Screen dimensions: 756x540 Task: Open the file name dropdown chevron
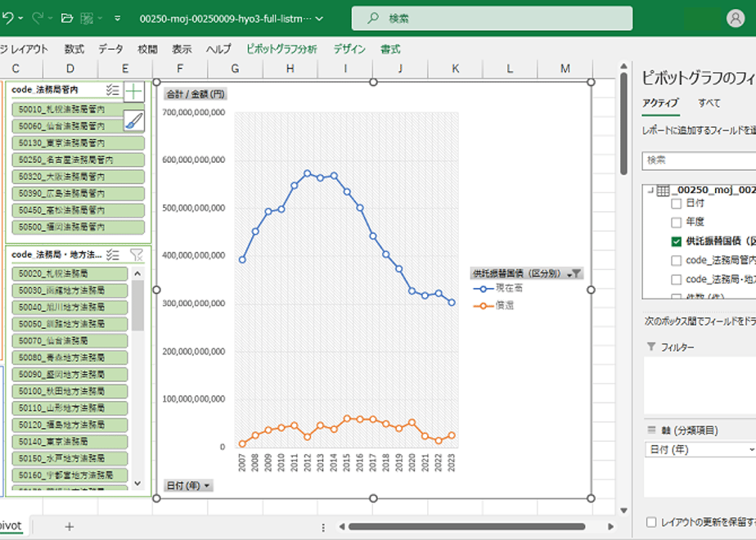tap(319, 19)
